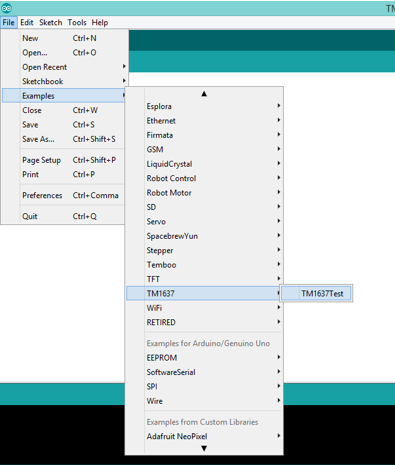Open the Tools menu
Screen dimensions: 395x465
(x=77, y=23)
